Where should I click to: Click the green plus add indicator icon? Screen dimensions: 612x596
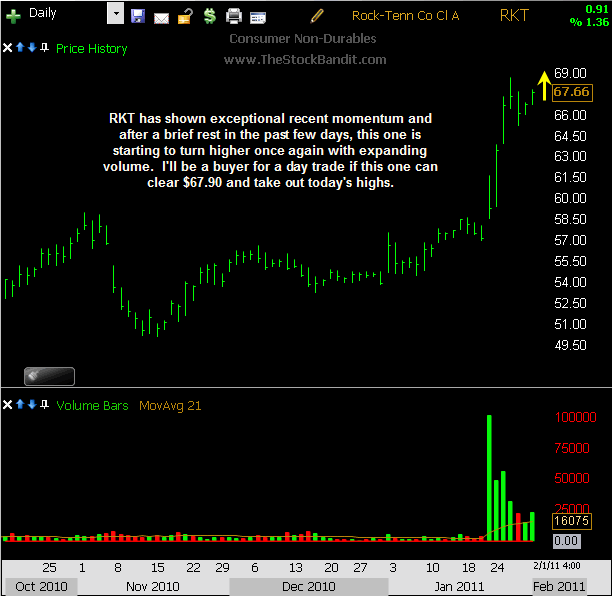[13, 16]
